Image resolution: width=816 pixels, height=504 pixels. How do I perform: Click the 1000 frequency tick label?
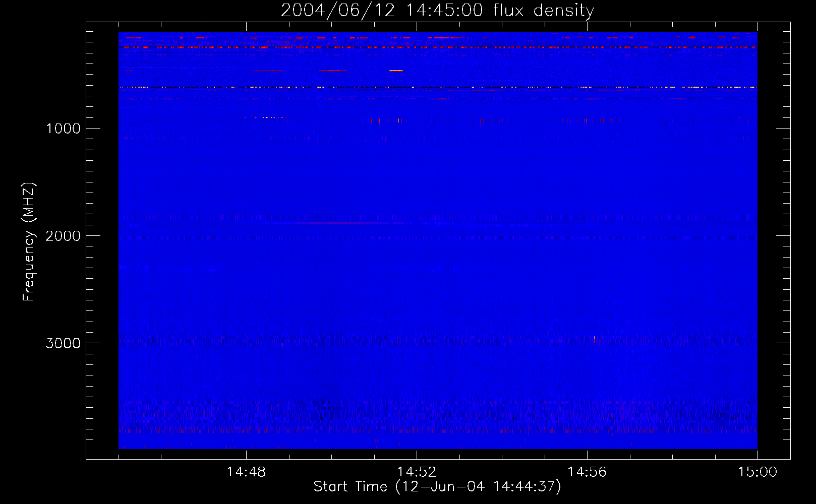(x=63, y=129)
